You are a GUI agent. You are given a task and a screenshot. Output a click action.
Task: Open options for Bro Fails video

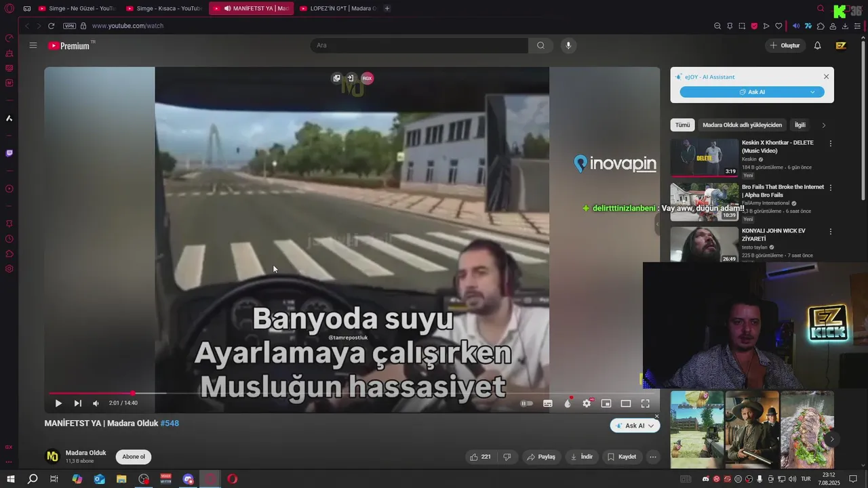click(830, 188)
